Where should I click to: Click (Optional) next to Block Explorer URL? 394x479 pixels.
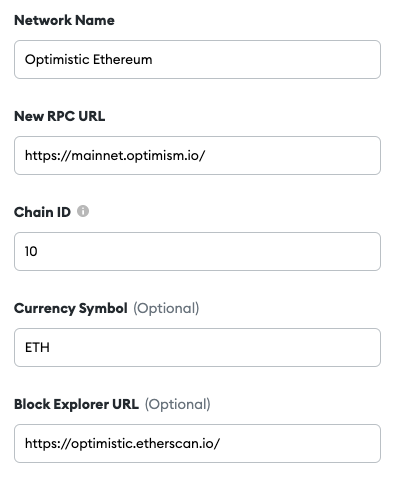(x=178, y=404)
